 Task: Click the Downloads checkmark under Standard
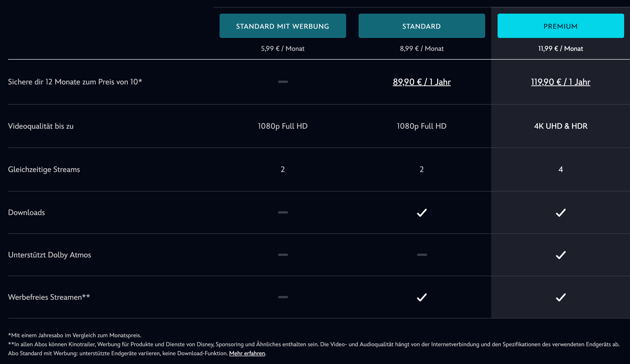[422, 213]
